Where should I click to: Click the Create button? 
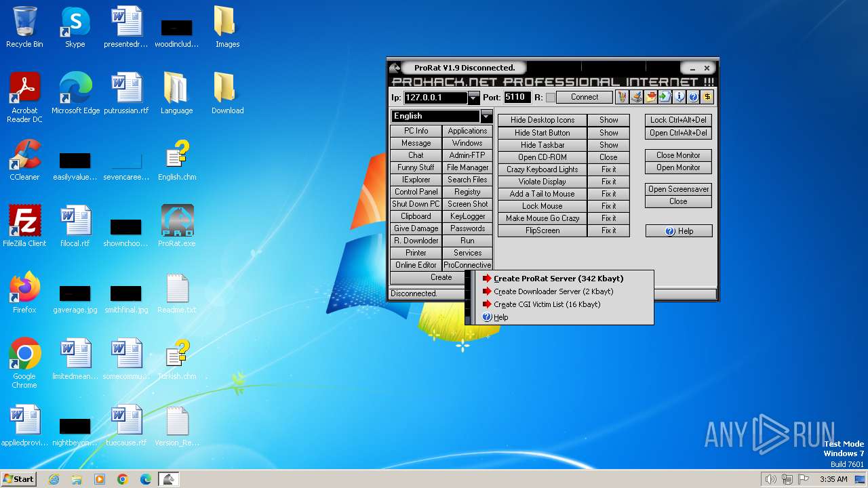(441, 277)
